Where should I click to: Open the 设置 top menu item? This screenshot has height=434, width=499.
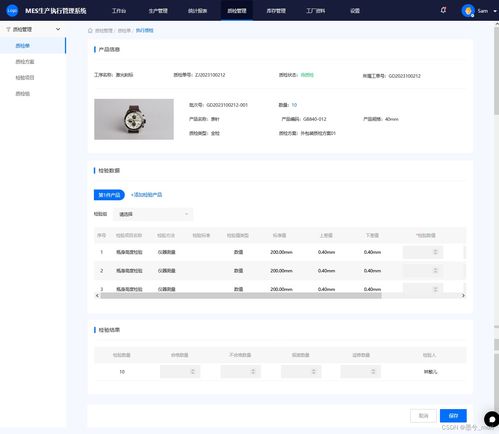[x=355, y=11]
